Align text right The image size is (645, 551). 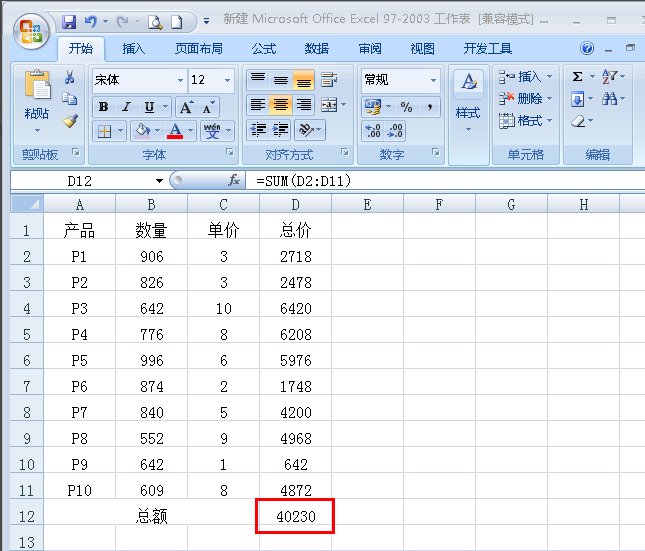(x=304, y=105)
